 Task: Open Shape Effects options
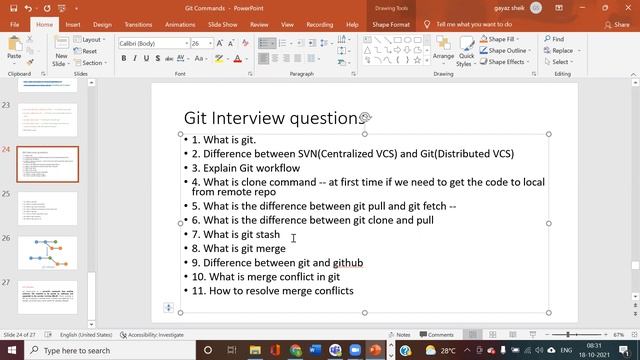pyautogui.click(x=505, y=62)
